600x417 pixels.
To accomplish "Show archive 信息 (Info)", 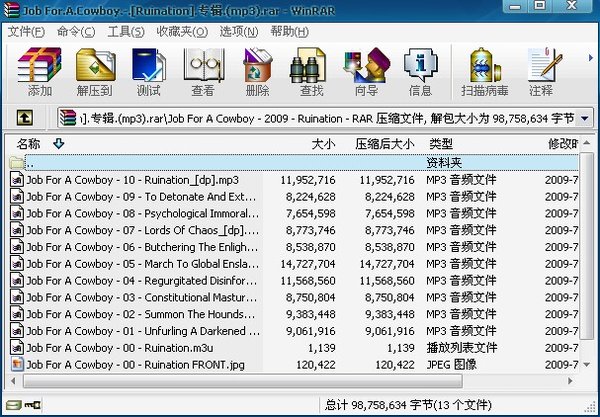I will (420, 72).
